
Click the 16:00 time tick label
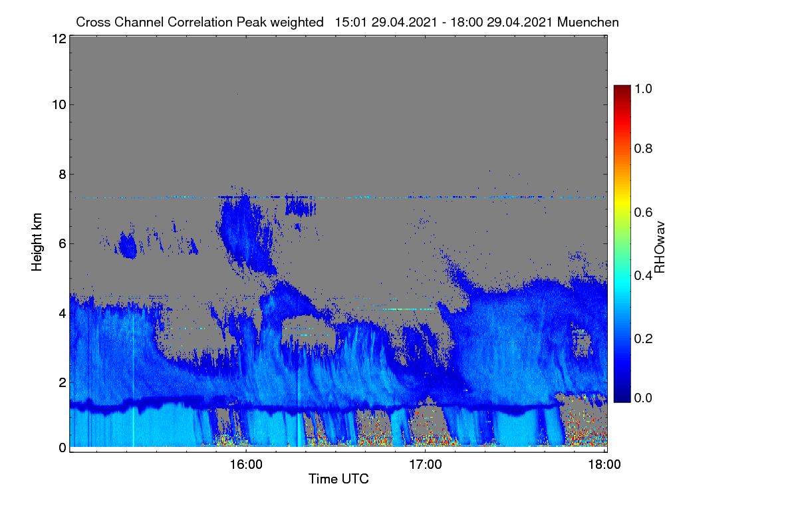(245, 464)
